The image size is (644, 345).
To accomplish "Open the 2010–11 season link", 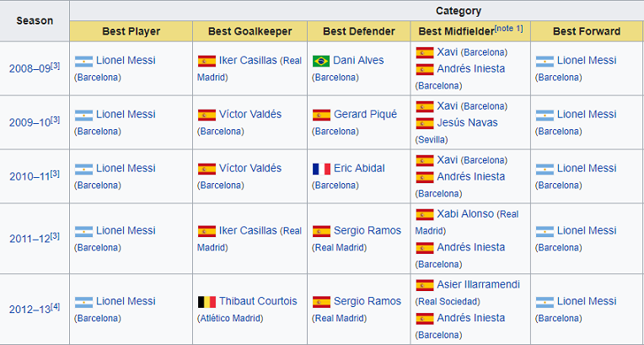I will 29,175.
